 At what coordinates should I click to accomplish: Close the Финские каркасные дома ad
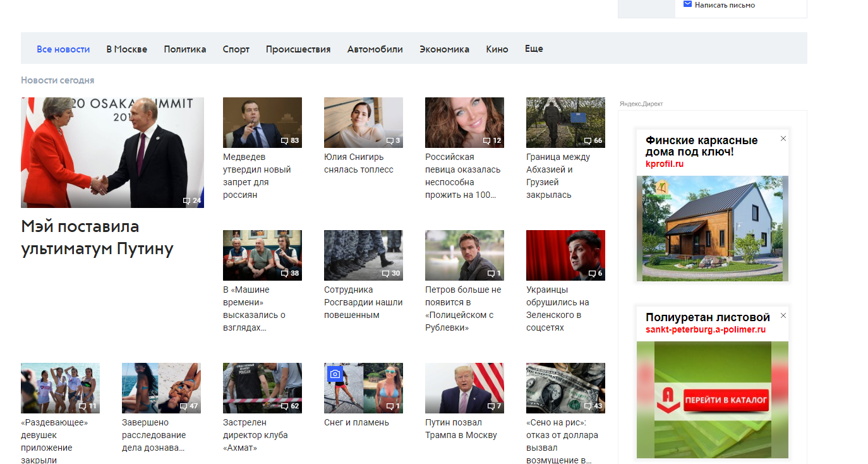tap(783, 138)
